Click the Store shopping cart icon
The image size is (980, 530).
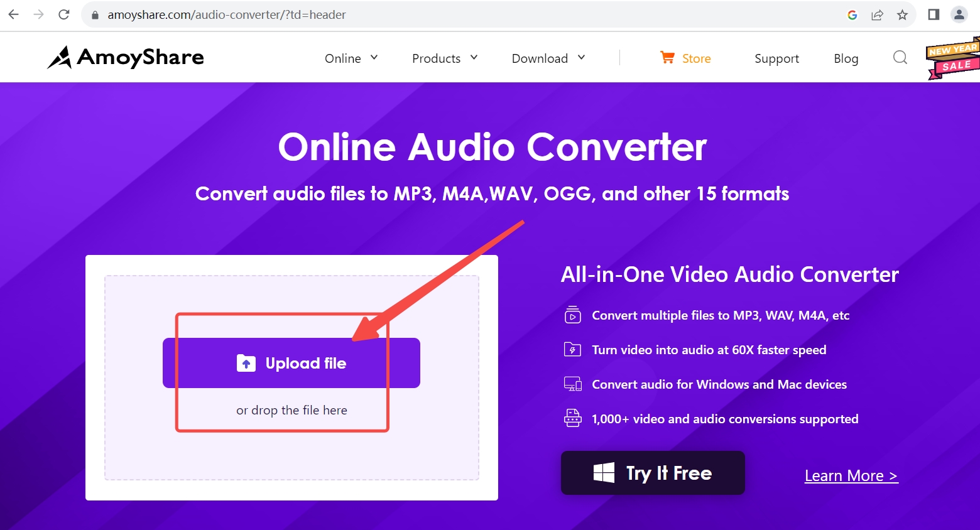tap(666, 57)
